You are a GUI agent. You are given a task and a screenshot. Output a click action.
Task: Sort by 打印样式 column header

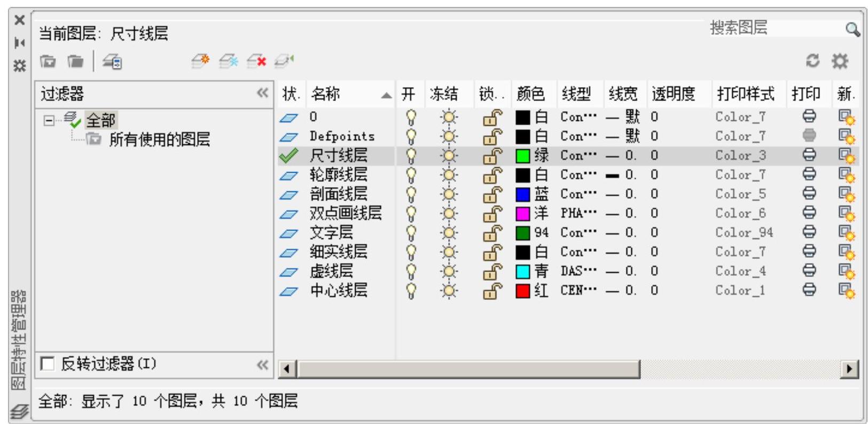pos(746,94)
